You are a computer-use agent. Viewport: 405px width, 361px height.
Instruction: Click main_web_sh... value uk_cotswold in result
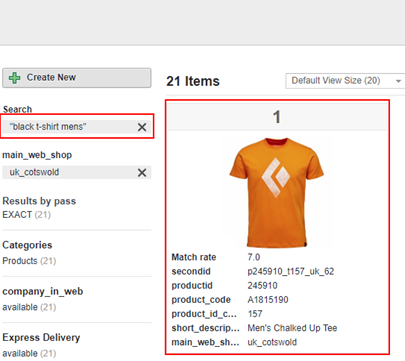click(272, 342)
